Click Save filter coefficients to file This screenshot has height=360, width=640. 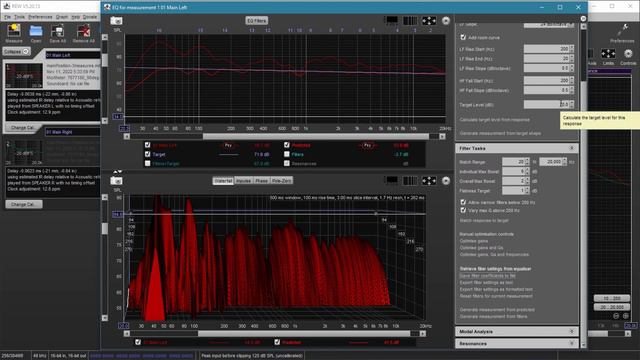[x=487, y=276]
